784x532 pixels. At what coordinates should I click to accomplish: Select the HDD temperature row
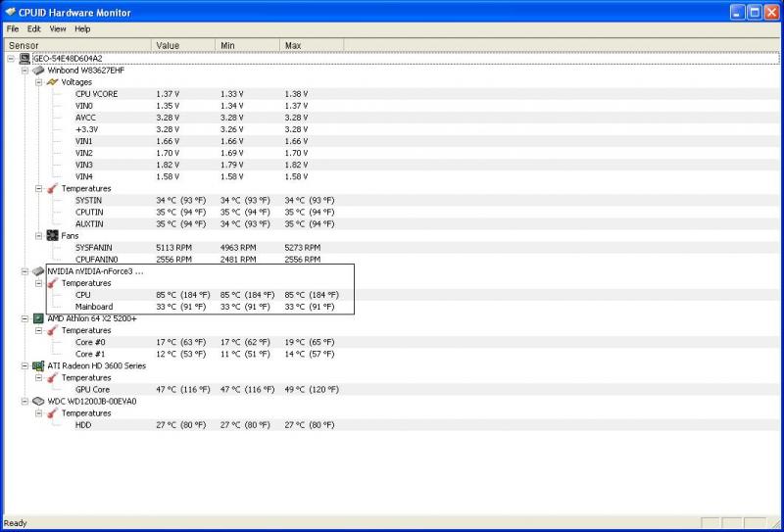point(392,425)
